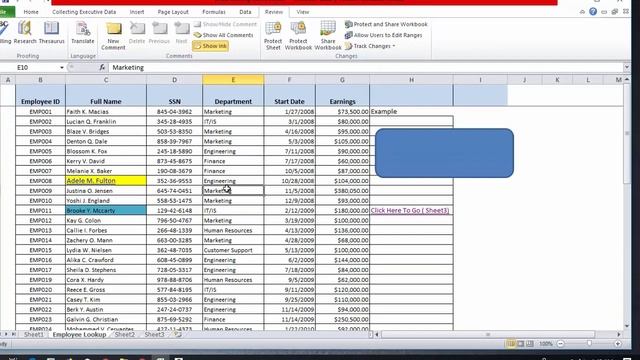Click the zoom out minus button
This screenshot has width=640, height=360.
[x=560, y=344]
